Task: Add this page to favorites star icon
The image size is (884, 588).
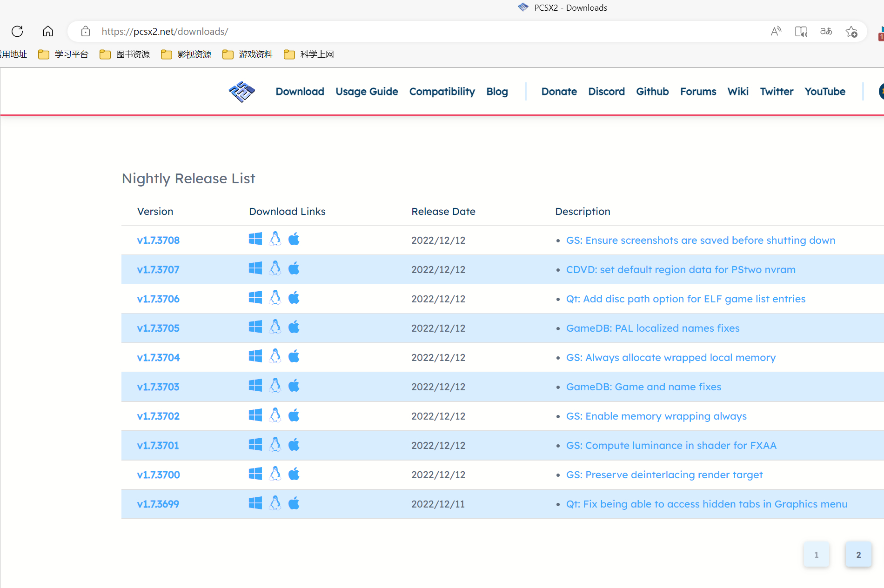Action: [x=851, y=31]
